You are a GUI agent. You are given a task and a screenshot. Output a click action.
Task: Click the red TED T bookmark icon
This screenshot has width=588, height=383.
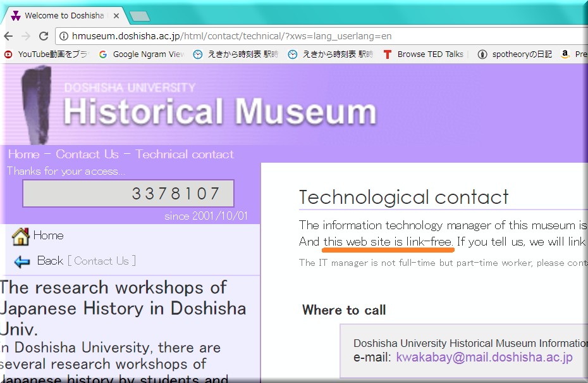(388, 54)
